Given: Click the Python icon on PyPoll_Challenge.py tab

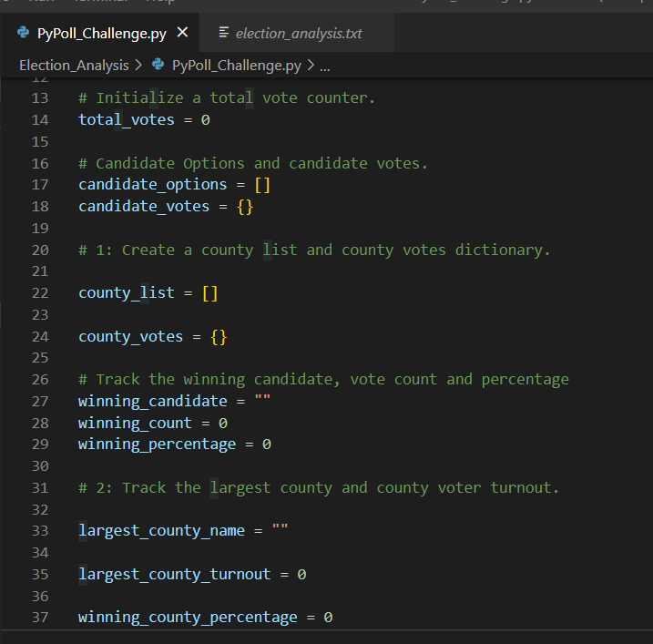Looking at the screenshot, I should click(24, 33).
